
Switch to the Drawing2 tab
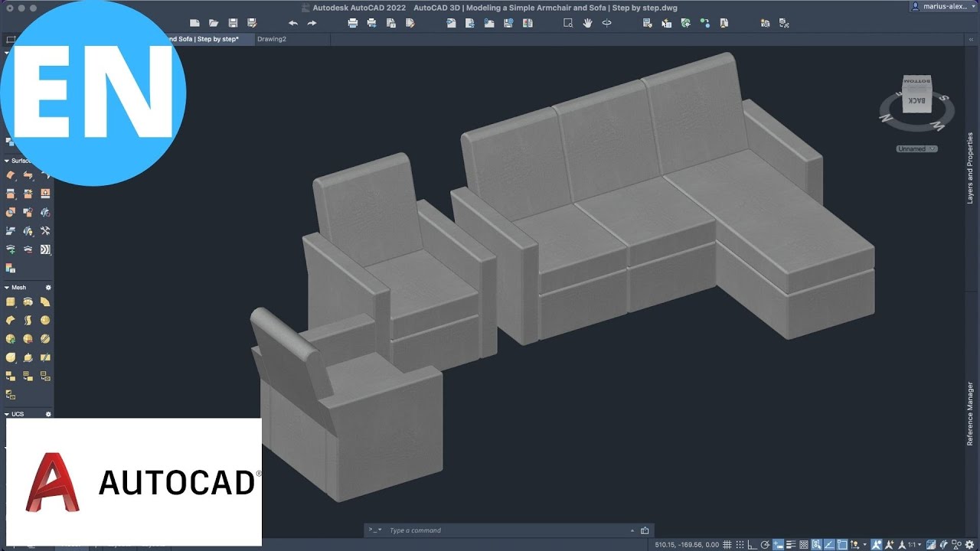[x=272, y=39]
